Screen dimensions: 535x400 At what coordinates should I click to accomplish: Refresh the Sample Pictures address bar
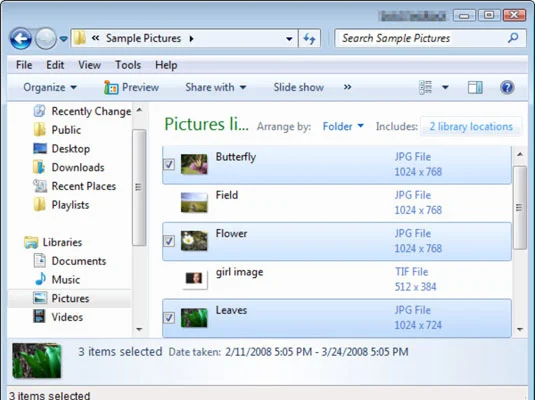point(309,39)
